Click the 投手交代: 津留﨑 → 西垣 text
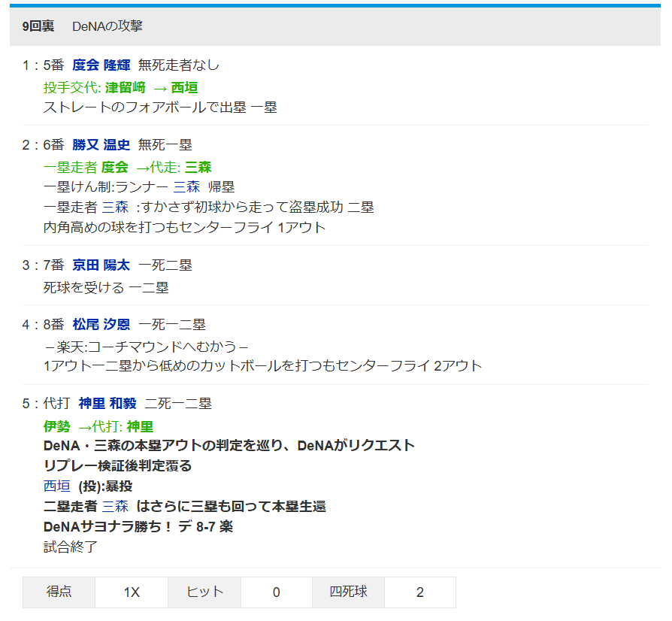 (x=121, y=88)
